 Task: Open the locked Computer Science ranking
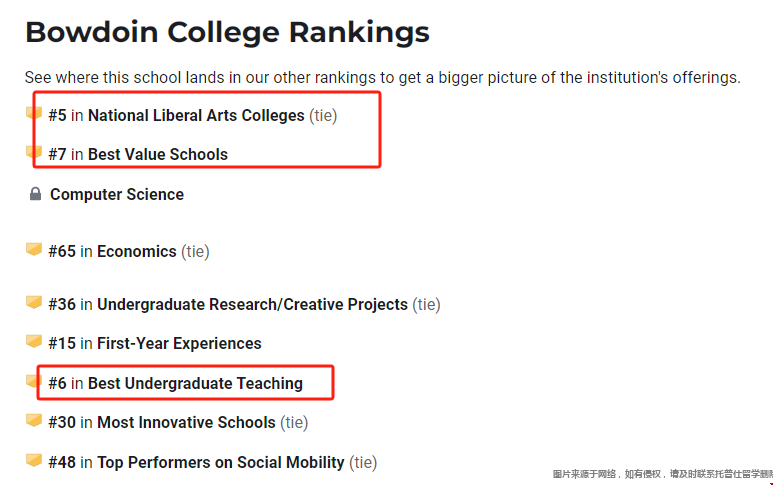click(117, 194)
